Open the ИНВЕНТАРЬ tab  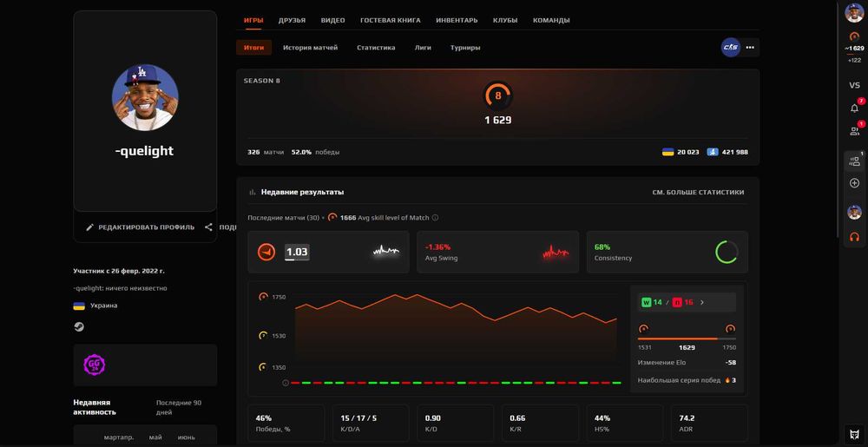point(457,21)
